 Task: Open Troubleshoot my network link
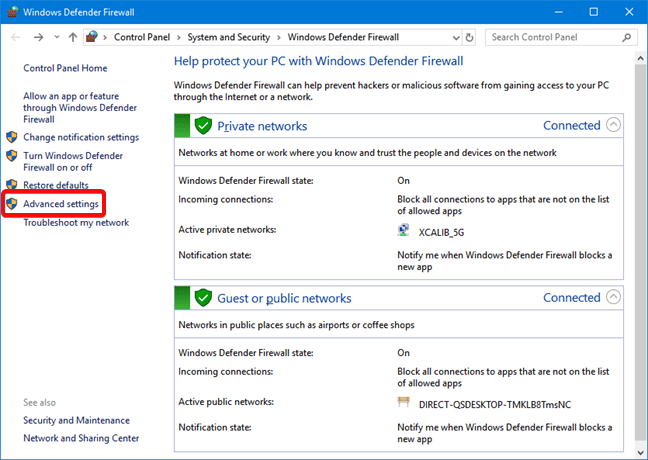click(76, 222)
